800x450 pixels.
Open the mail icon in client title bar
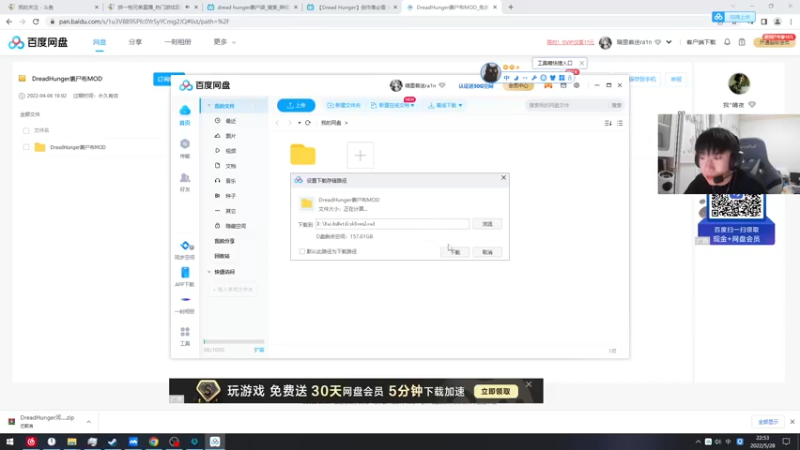(563, 85)
